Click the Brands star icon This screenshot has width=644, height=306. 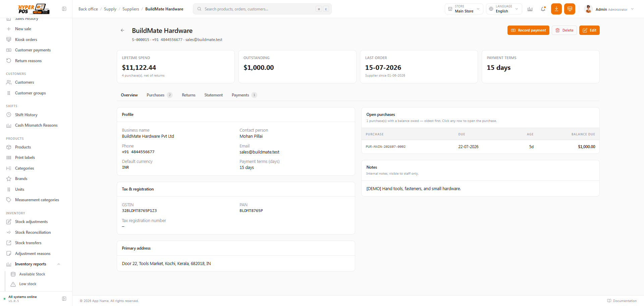pyautogui.click(x=9, y=179)
